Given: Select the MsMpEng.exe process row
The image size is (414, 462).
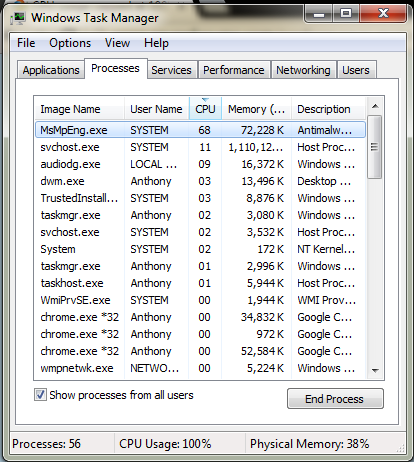Looking at the screenshot, I should (x=200, y=130).
